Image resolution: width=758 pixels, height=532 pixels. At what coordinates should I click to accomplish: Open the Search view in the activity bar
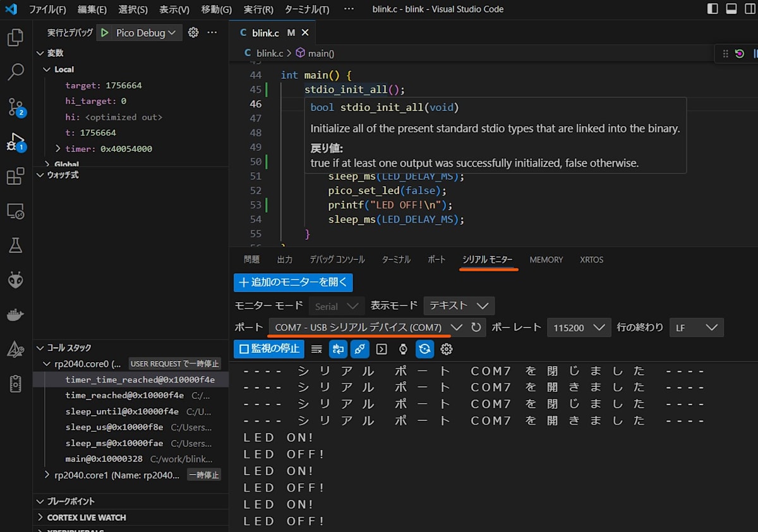click(x=15, y=72)
